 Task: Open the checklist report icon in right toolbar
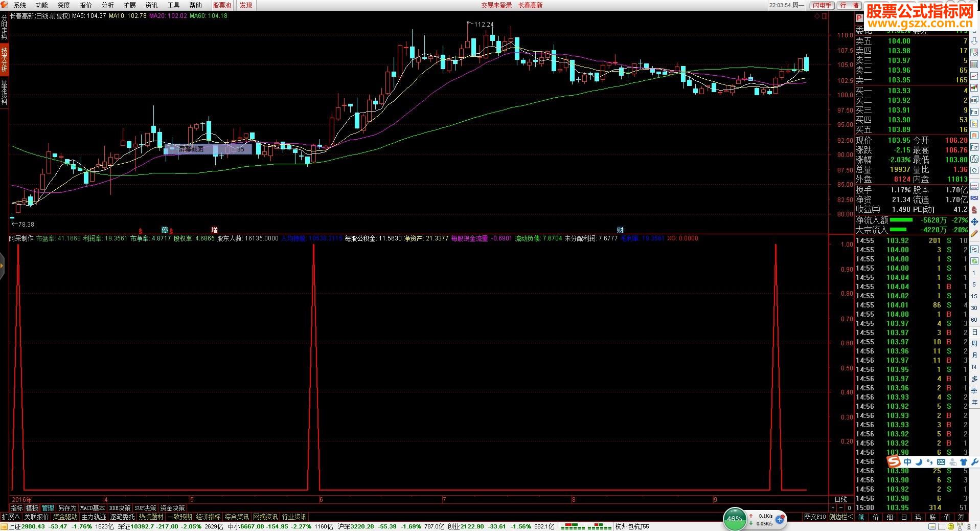(974, 53)
